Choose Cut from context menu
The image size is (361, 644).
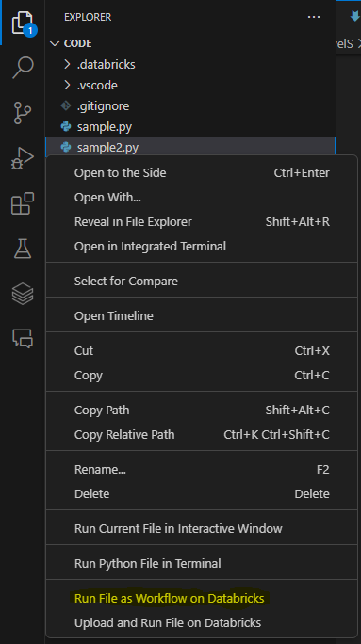click(x=202, y=351)
